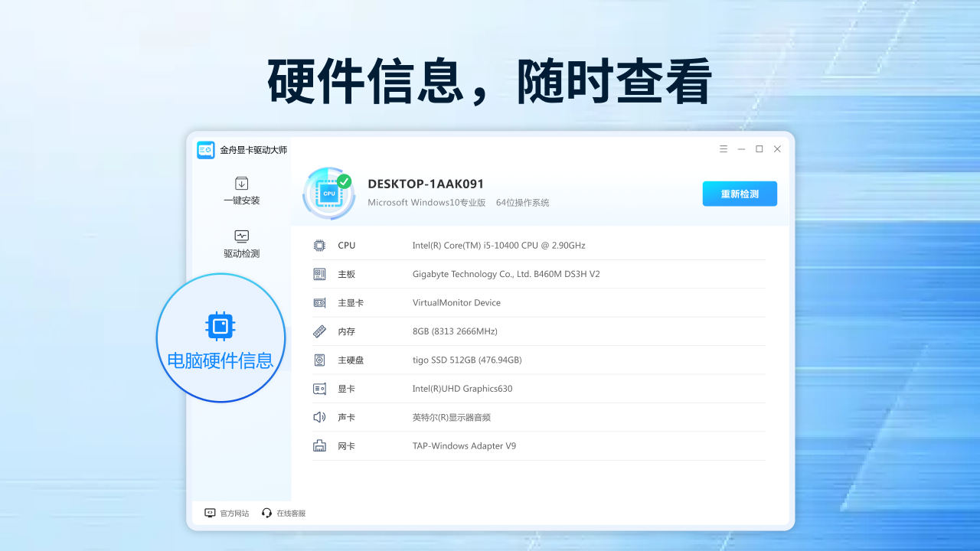980x551 pixels.
Task: Select the 电脑硬件信息 chip icon
Action: tap(220, 326)
